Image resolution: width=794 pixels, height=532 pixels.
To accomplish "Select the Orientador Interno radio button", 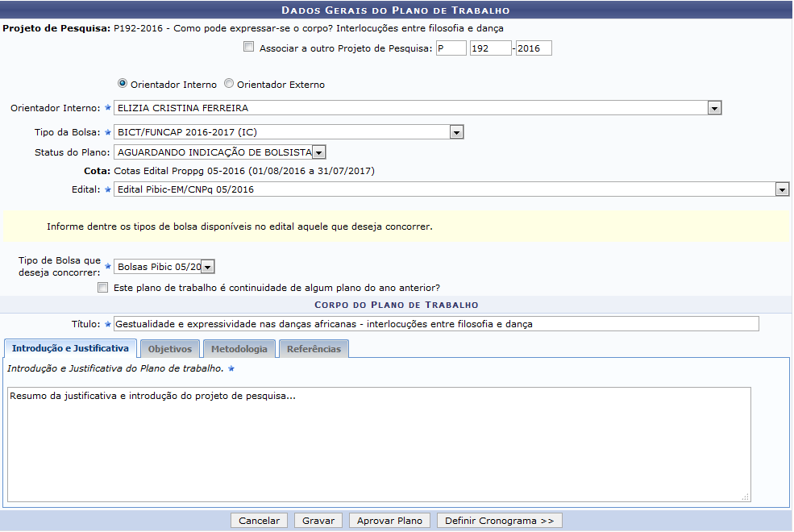I will click(x=123, y=83).
